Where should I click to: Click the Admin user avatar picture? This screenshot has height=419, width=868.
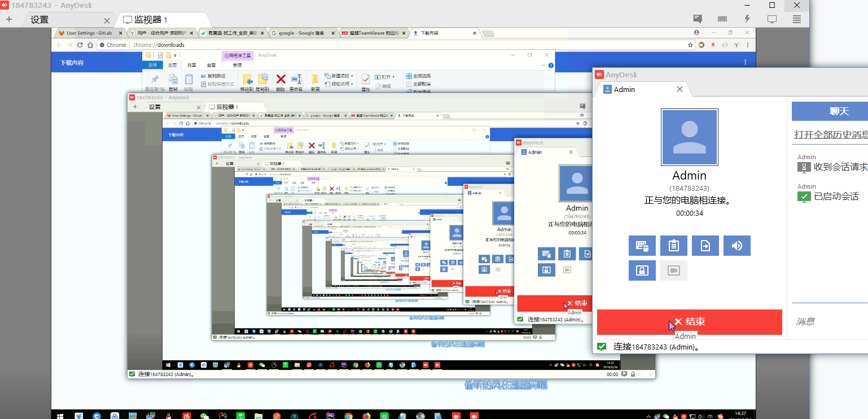(x=689, y=137)
